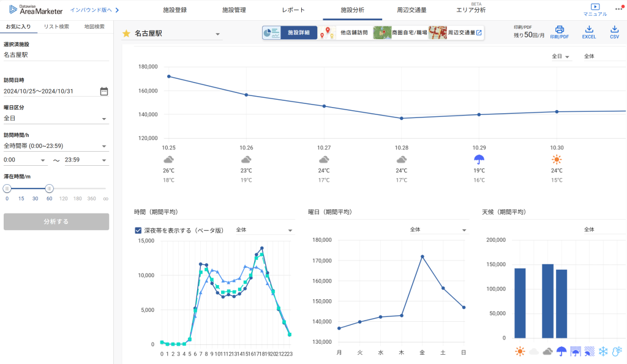This screenshot has width=627, height=364.
Task: Click the 滞在時間 slider handle at 60
Action: click(50, 188)
